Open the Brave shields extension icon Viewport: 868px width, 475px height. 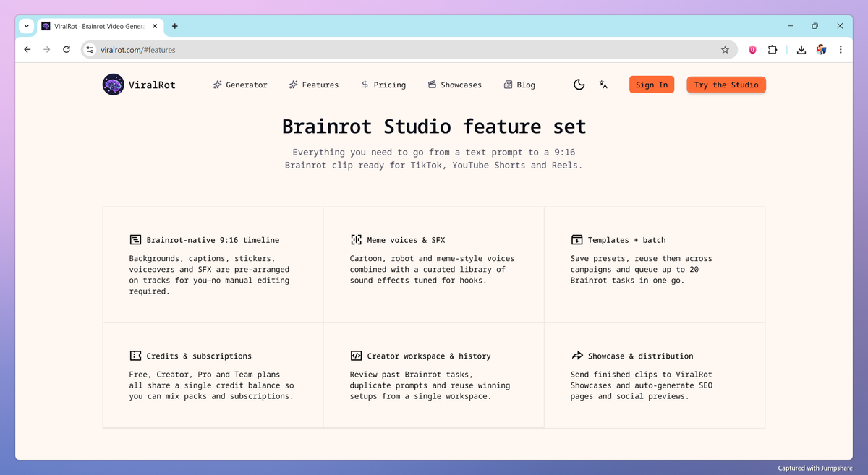coord(752,50)
